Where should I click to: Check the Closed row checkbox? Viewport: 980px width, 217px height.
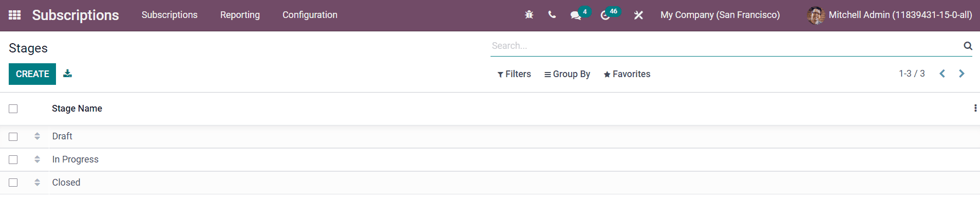click(x=13, y=183)
